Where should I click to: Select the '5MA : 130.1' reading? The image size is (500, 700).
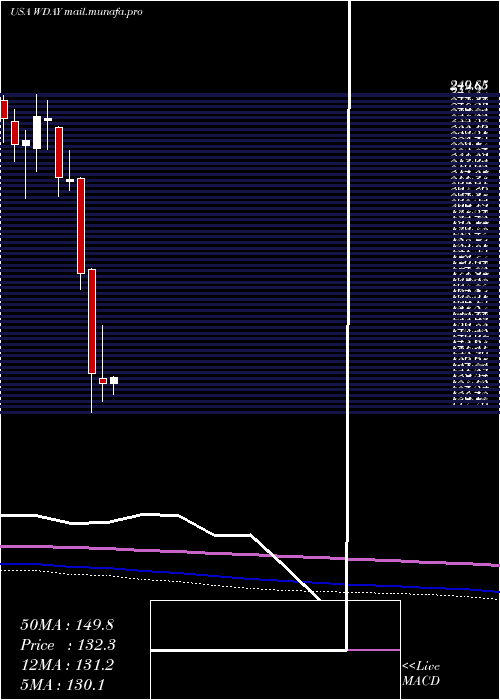(x=62, y=684)
